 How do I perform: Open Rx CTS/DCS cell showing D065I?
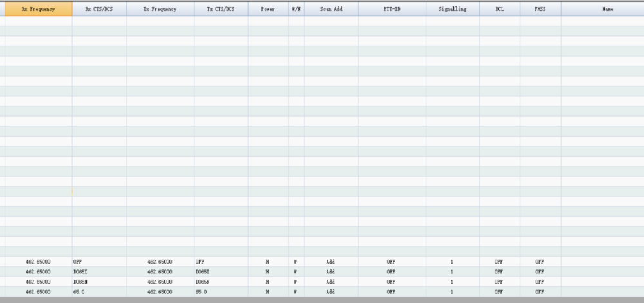[99, 272]
